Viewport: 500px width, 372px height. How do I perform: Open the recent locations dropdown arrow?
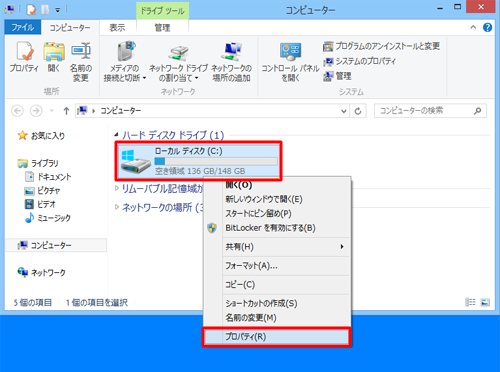[x=52, y=111]
